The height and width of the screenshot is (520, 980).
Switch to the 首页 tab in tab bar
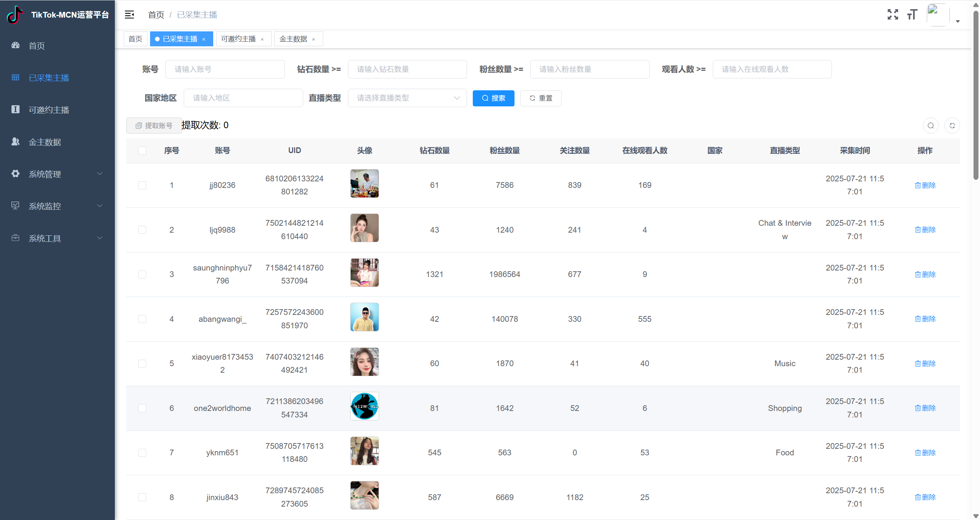(135, 39)
